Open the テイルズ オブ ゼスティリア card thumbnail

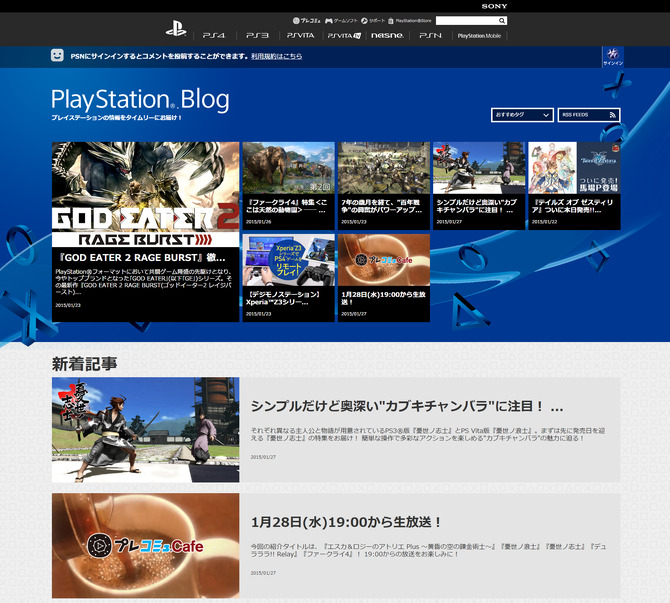(x=574, y=168)
